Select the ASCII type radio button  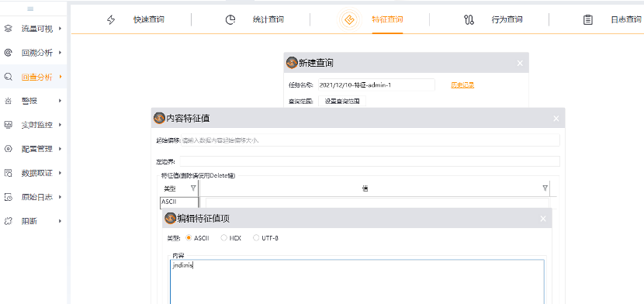coord(189,237)
